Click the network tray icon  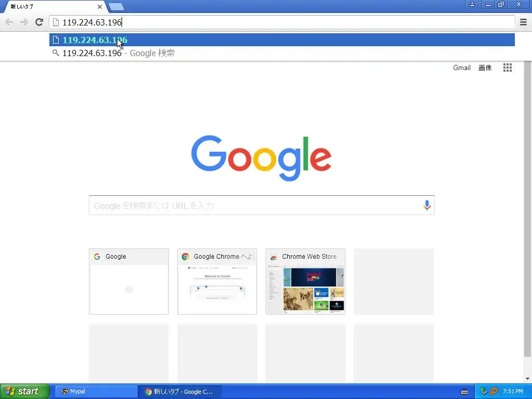coord(484,391)
